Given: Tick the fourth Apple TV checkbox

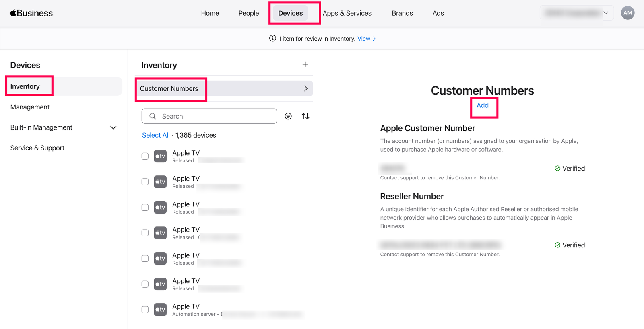Looking at the screenshot, I should tap(145, 233).
